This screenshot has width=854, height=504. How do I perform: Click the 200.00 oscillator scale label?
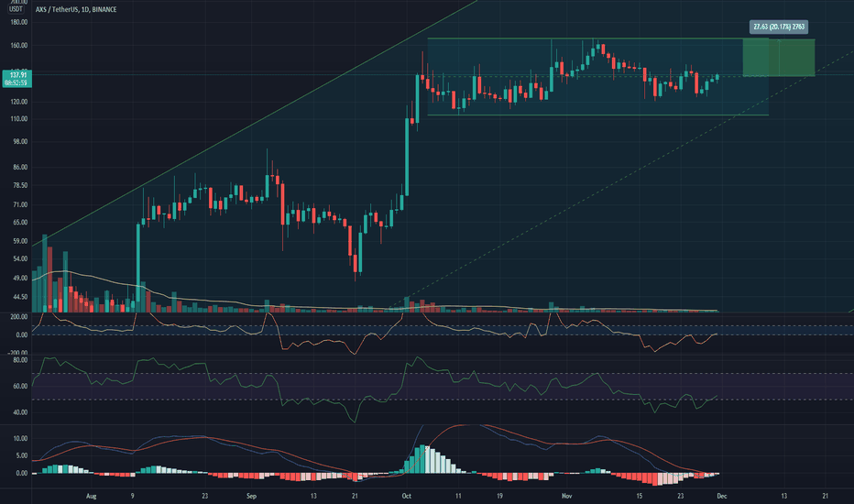click(x=19, y=317)
